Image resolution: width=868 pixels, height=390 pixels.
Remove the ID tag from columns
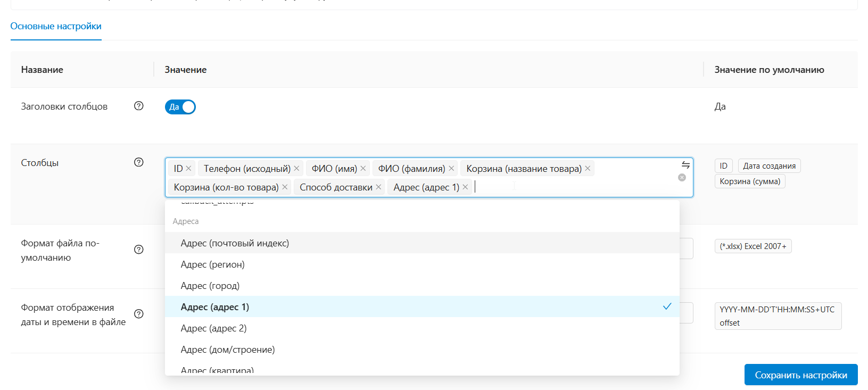(x=188, y=169)
